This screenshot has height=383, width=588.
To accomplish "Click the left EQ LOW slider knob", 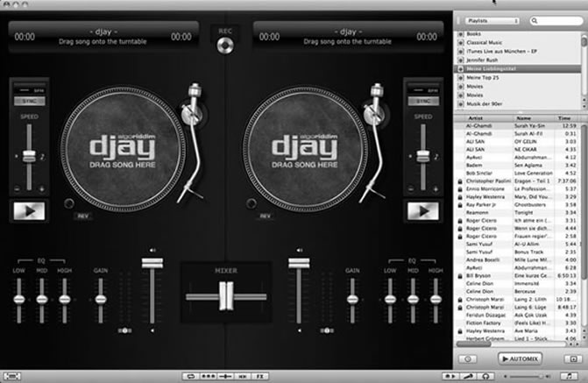I will pyautogui.click(x=19, y=300).
